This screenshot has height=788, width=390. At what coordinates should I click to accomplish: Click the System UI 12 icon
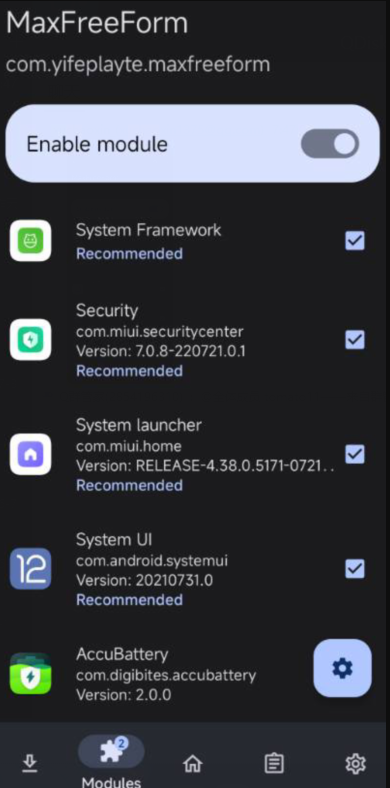click(x=31, y=568)
